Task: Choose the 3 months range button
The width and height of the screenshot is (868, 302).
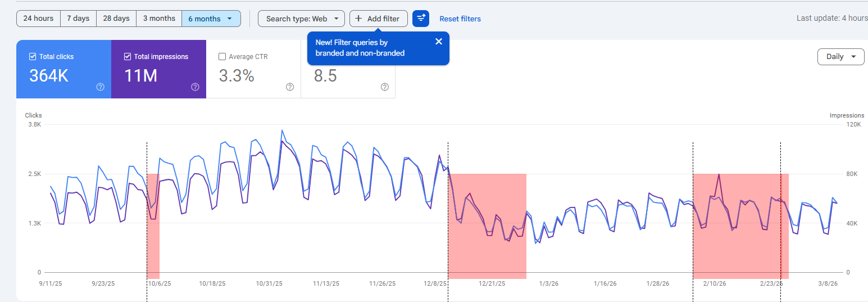Action: pos(159,19)
